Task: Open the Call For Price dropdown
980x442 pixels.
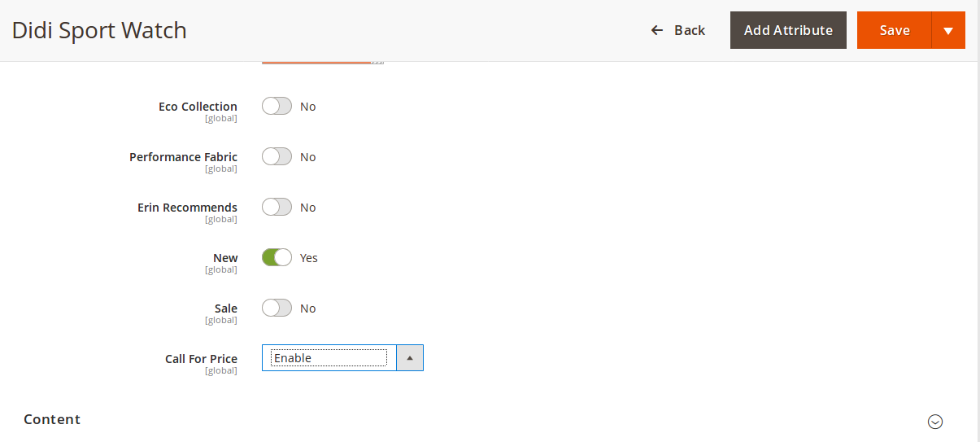Action: coord(329,358)
